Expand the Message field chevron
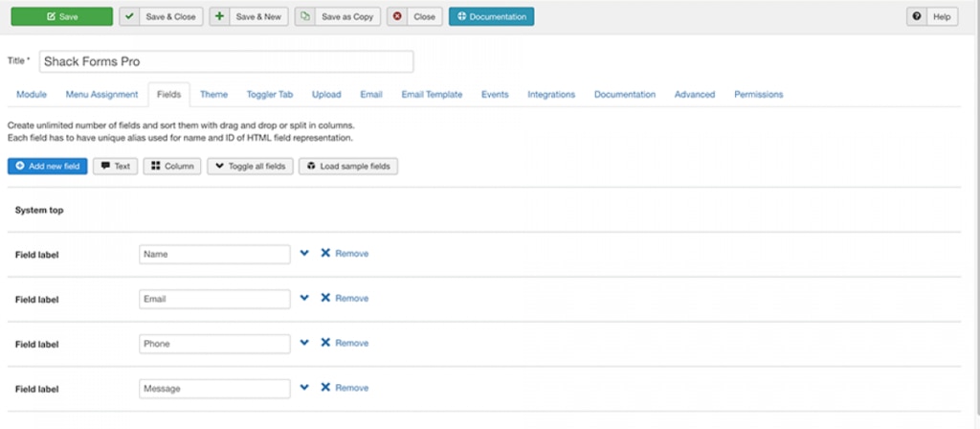 304,387
